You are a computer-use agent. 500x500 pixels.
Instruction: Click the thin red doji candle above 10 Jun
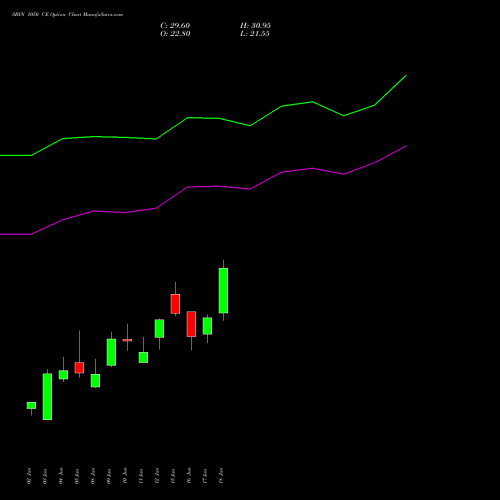click(x=127, y=340)
